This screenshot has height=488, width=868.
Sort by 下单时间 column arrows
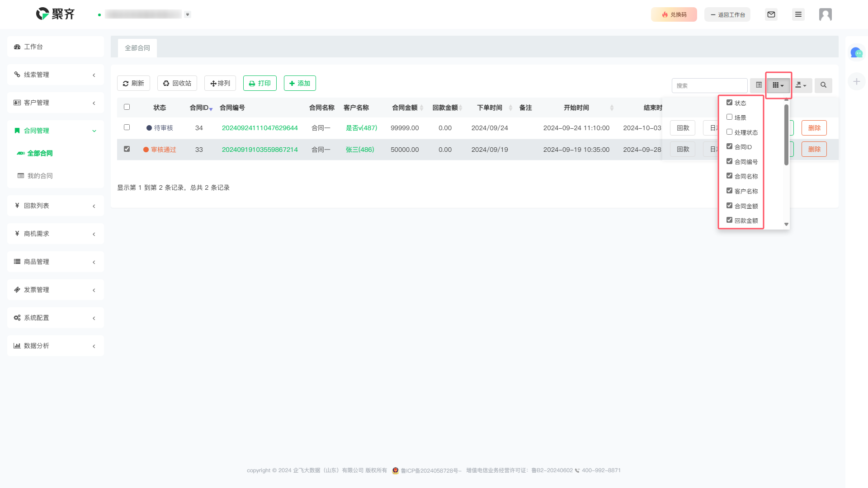pyautogui.click(x=510, y=108)
